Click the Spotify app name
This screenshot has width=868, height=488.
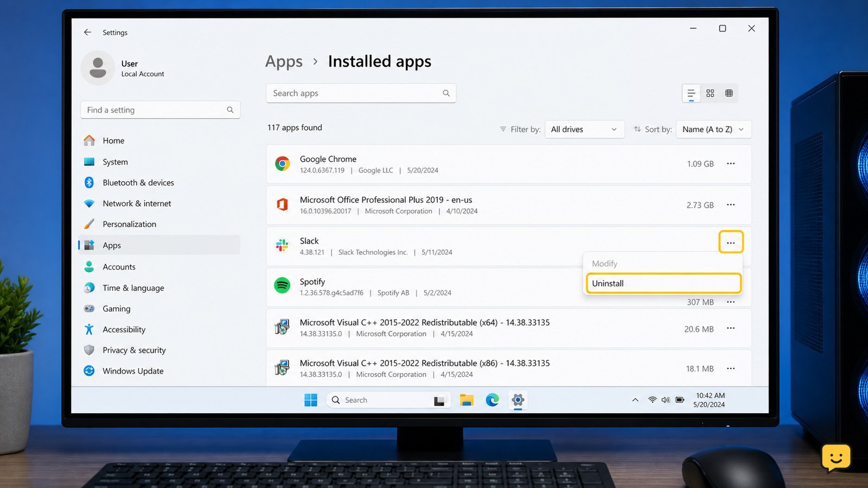312,281
